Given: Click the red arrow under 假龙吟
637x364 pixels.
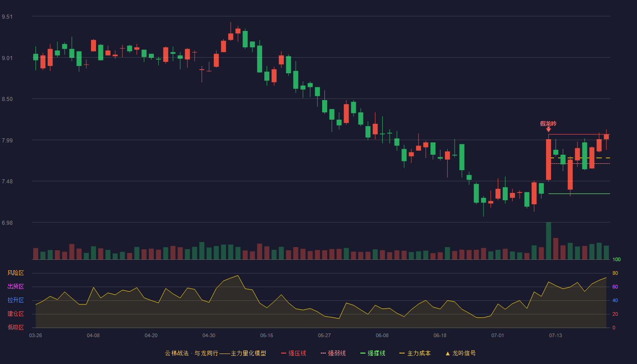Looking at the screenshot, I should pyautogui.click(x=548, y=130).
